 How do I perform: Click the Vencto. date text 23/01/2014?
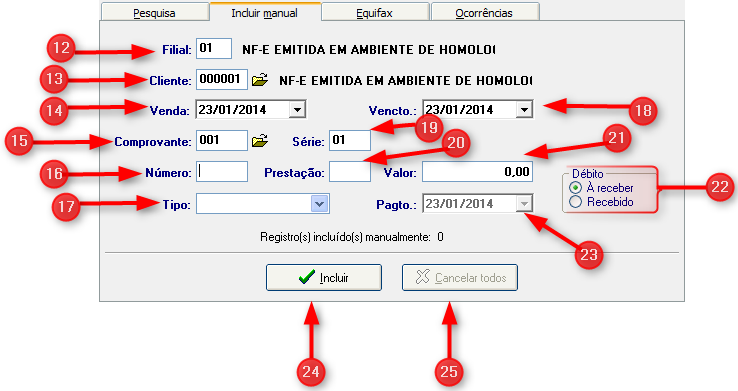pos(459,110)
